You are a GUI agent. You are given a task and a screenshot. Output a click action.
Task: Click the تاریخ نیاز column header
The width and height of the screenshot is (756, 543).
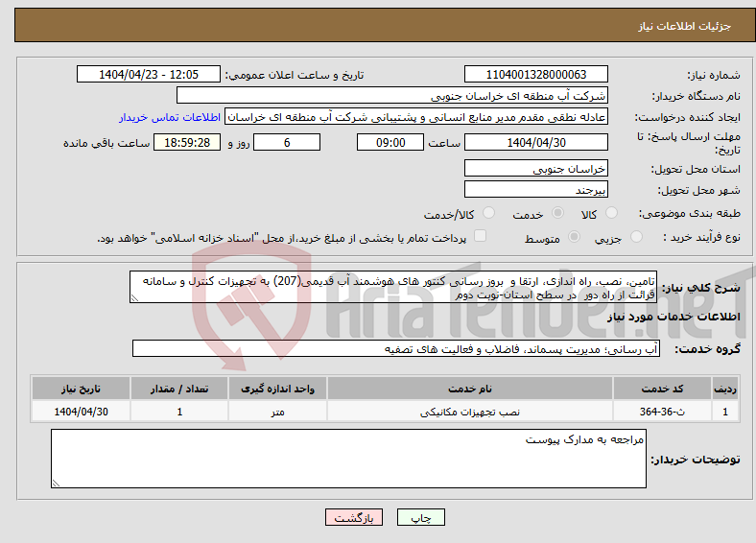[x=81, y=389]
